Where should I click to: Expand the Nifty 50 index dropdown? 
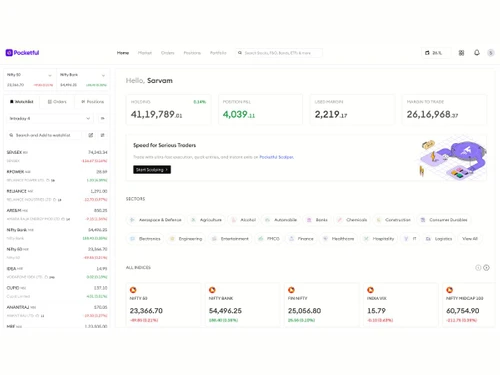[50, 75]
